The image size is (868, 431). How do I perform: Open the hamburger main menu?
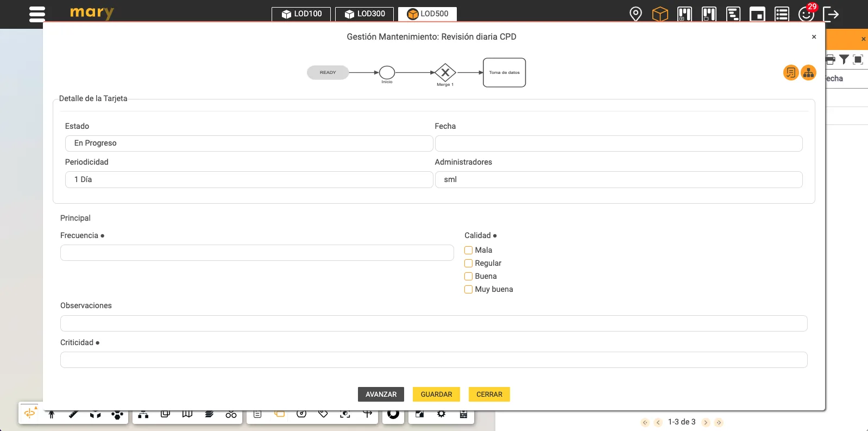pos(37,14)
